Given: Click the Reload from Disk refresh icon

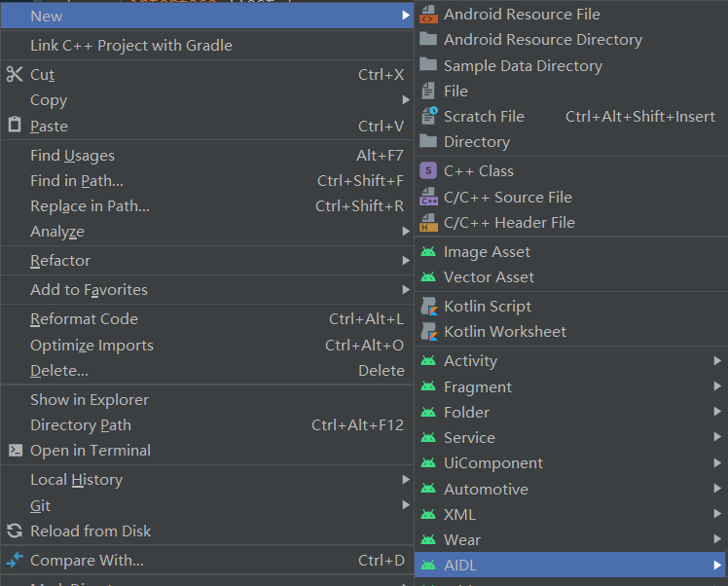Looking at the screenshot, I should [x=15, y=531].
